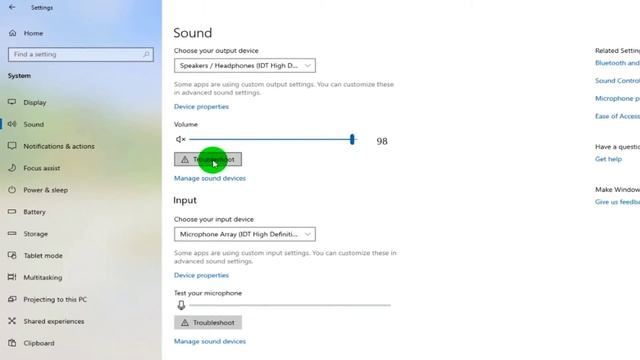Screen dimensions: 640x360
Task: Open Ease of Access audio settings link
Action: 617,116
